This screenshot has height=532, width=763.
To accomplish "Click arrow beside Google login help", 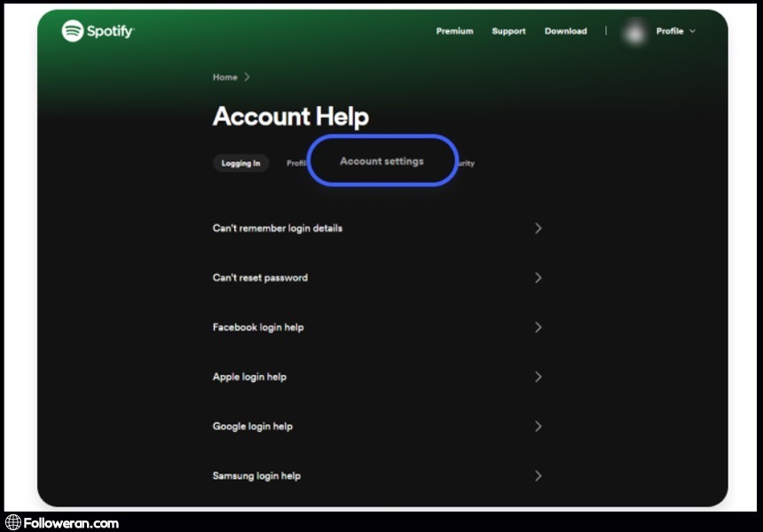I will click(538, 426).
